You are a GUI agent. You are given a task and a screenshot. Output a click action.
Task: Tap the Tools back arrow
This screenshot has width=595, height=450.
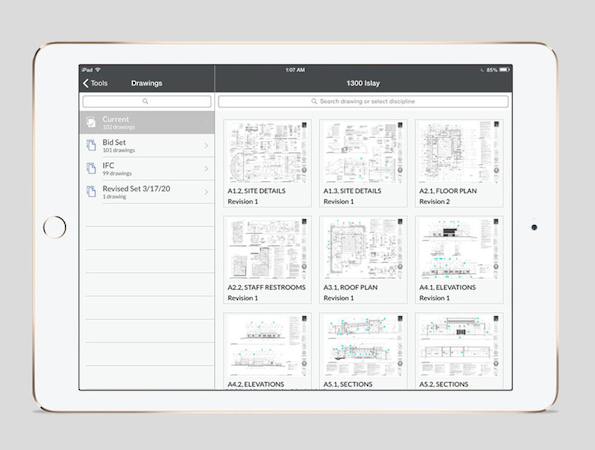[x=86, y=83]
